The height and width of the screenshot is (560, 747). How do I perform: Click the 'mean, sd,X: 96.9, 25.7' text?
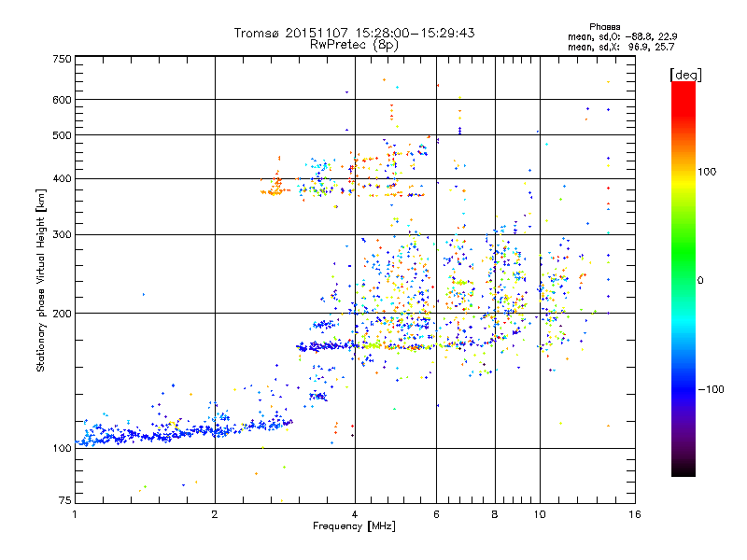coord(621,47)
